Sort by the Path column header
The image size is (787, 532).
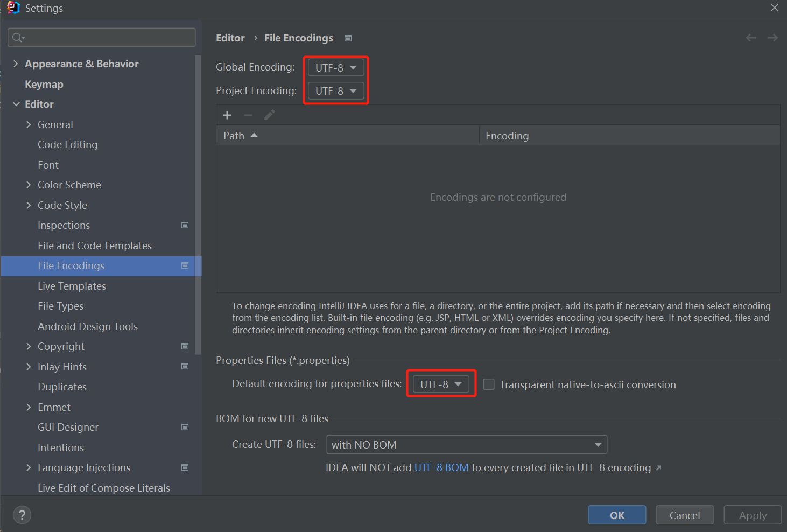coord(348,136)
